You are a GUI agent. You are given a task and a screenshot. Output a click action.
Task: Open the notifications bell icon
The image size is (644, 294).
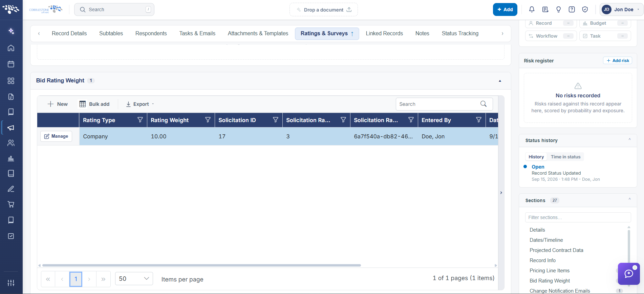(532, 9)
